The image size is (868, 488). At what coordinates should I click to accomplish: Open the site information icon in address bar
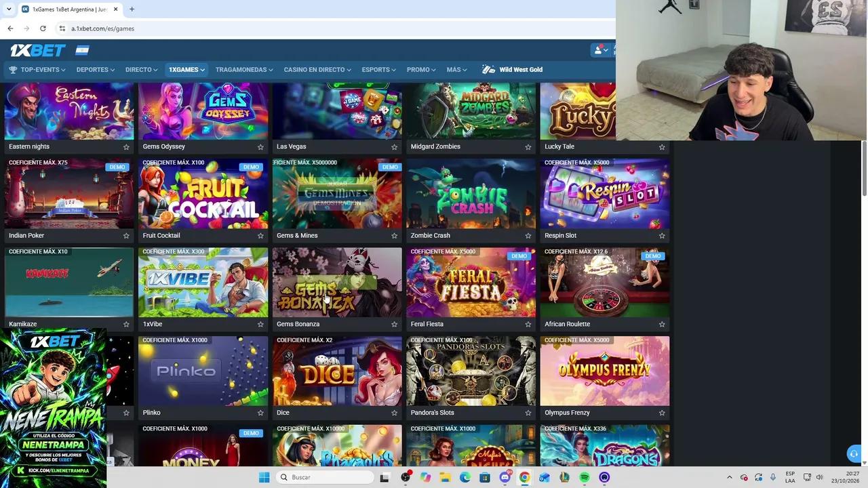(x=62, y=28)
